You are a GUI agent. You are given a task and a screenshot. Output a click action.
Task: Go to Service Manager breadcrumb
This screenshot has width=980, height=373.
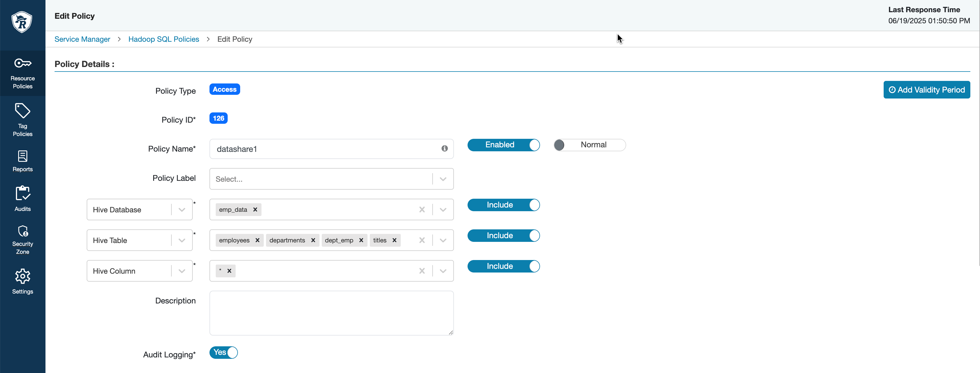[82, 39]
